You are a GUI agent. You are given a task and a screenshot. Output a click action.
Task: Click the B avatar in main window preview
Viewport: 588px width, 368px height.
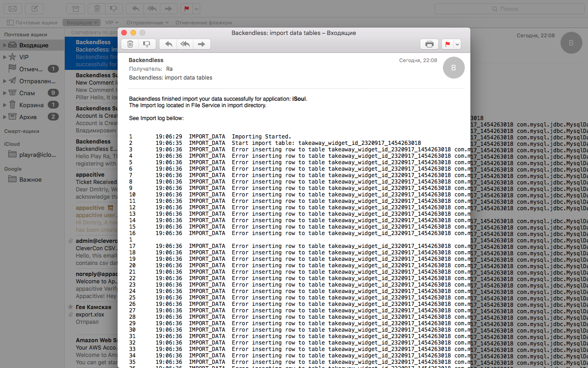571,43
